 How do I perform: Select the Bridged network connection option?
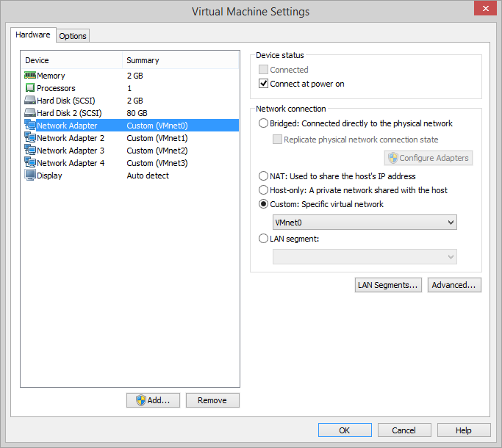tap(264, 123)
